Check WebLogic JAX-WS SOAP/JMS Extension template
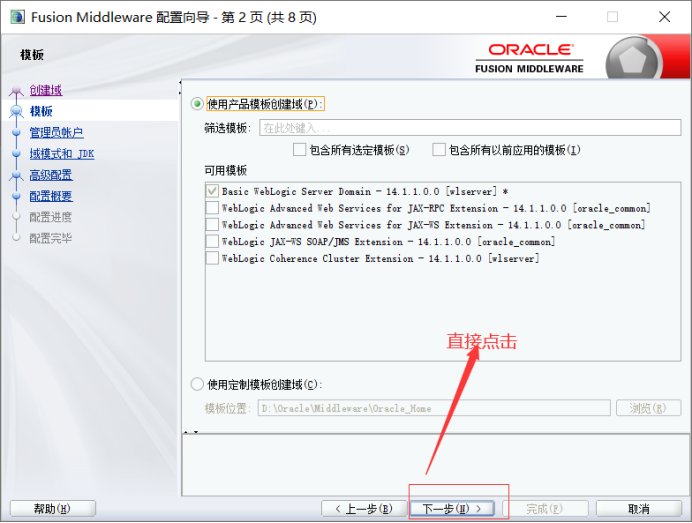692x523 pixels. (212, 241)
